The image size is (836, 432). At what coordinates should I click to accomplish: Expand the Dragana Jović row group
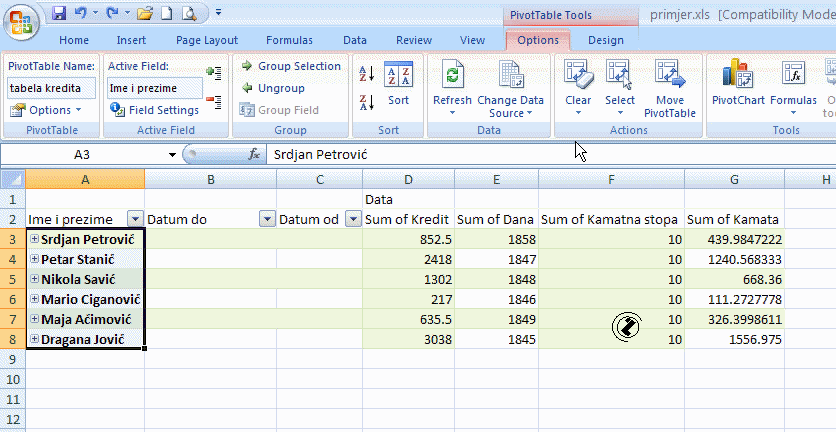pos(35,339)
